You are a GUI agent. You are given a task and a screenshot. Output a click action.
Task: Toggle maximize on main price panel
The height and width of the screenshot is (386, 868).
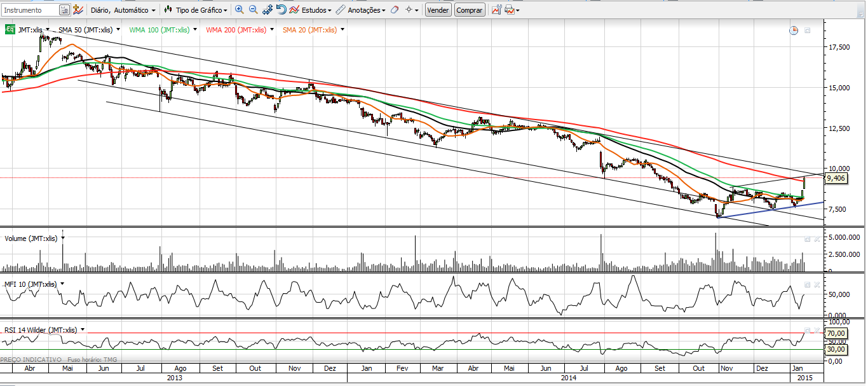click(x=807, y=31)
